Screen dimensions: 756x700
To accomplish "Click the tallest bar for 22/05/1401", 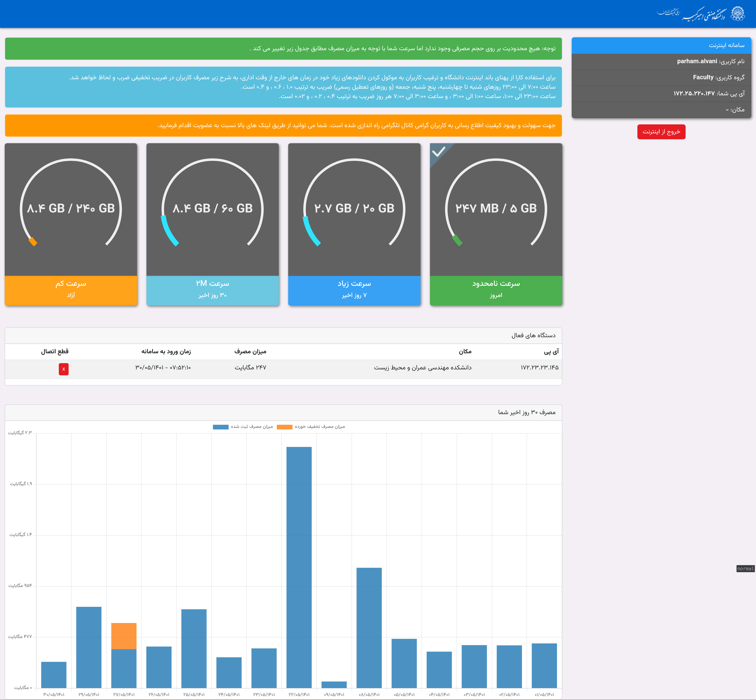I will [299, 568].
